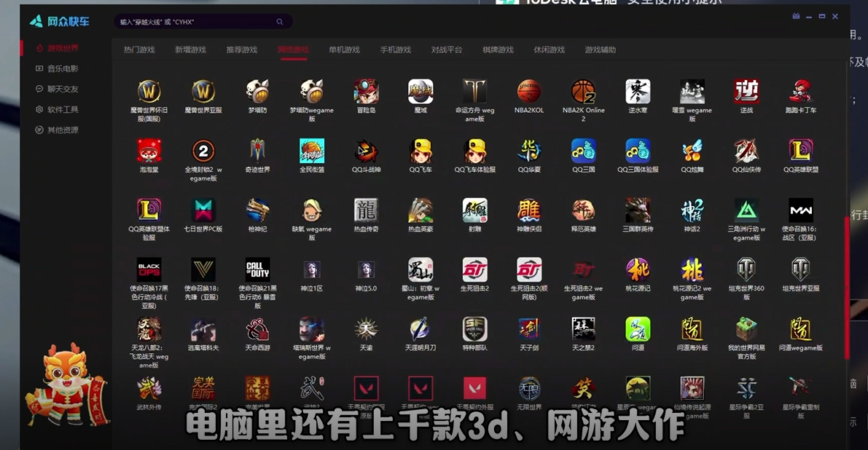This screenshot has width=868, height=450.
Task: Open the 坦克世界亚服 game icon
Action: (x=800, y=269)
